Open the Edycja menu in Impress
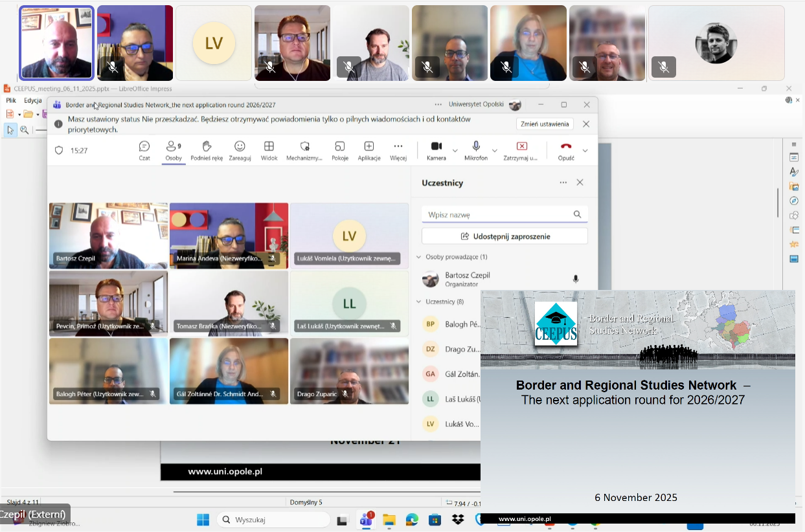 (x=32, y=101)
